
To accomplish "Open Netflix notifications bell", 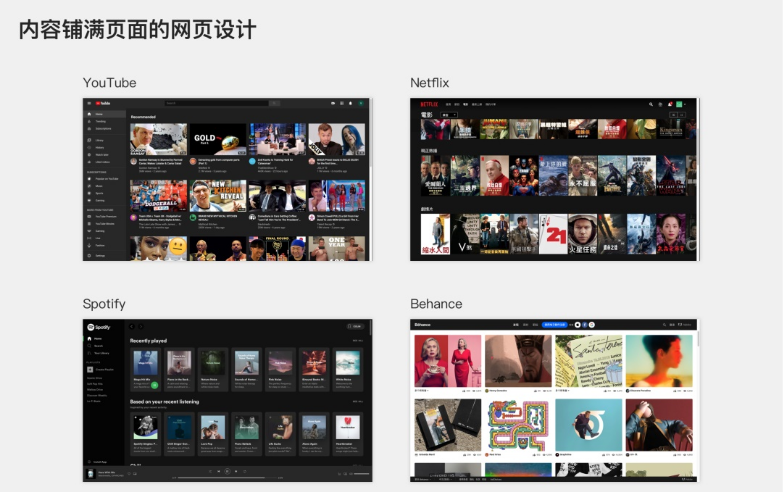I will (670, 104).
